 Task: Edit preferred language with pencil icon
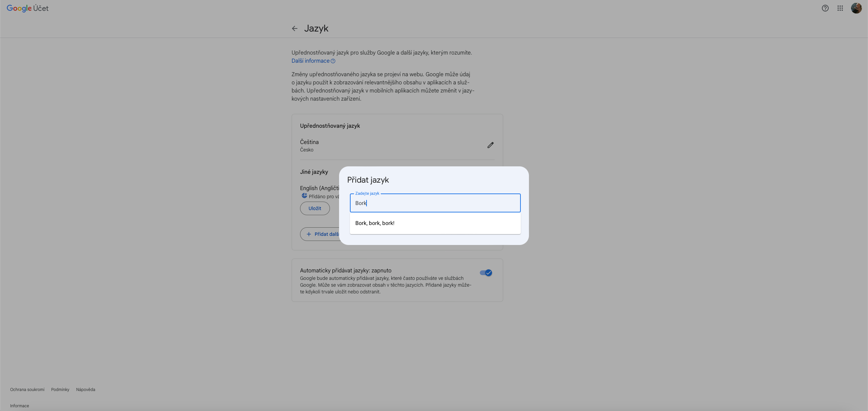tap(490, 145)
